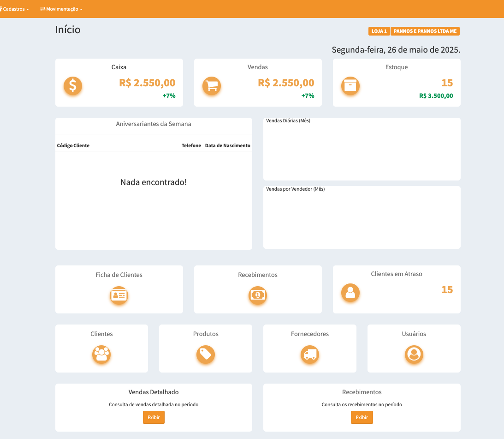Open Ficha de Clientes card icon

119,295
